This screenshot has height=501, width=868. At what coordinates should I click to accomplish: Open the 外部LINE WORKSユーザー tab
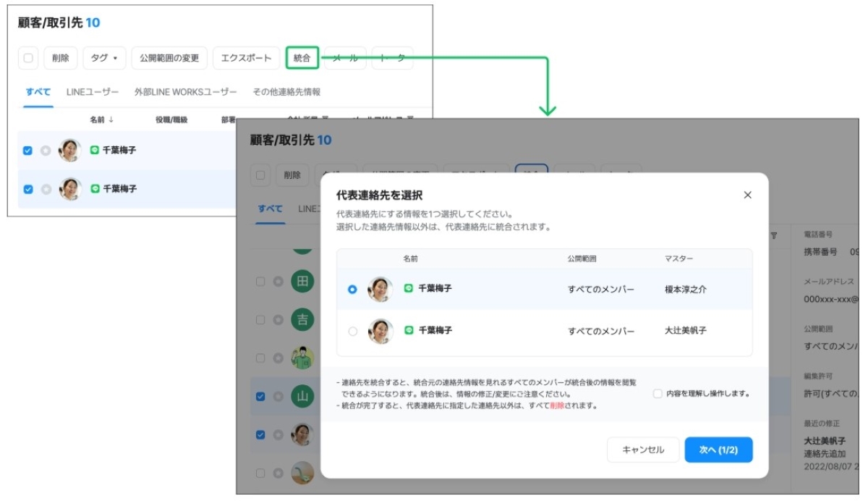[186, 92]
